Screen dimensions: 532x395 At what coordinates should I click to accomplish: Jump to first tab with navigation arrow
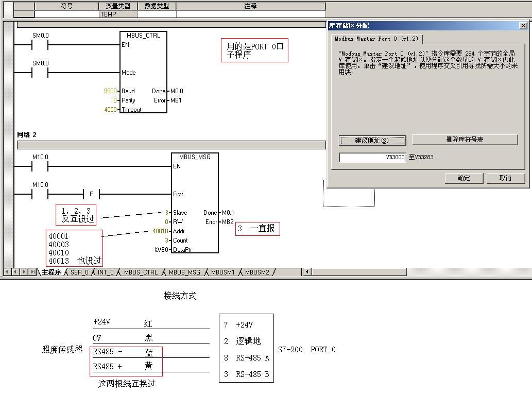(7, 272)
